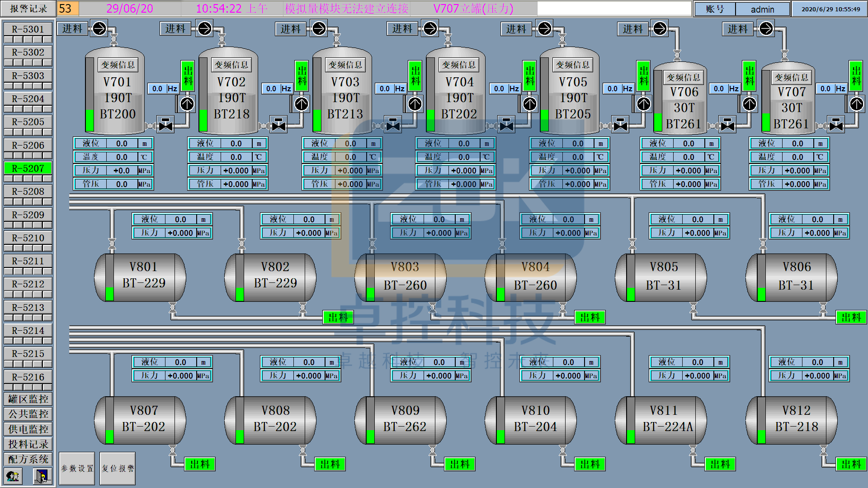This screenshot has height=488, width=868.
Task: Click the V704 feed pump icon
Action: point(430,29)
